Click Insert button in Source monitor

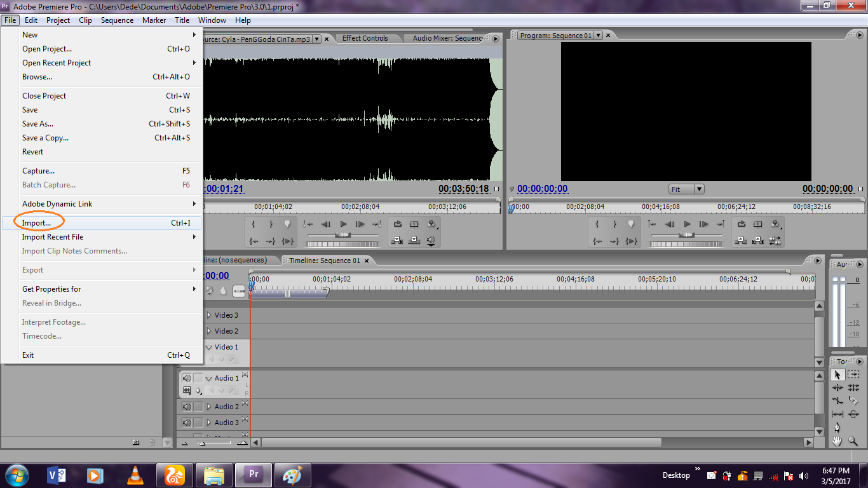point(397,241)
